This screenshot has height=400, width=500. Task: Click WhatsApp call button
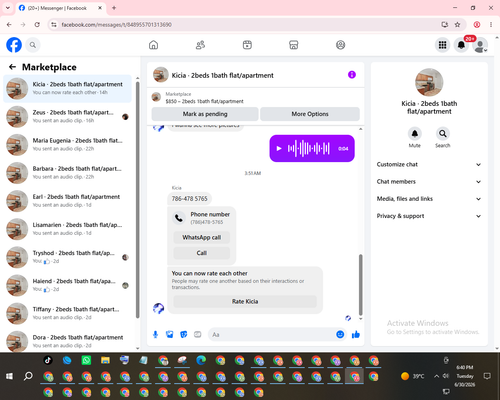pos(202,237)
